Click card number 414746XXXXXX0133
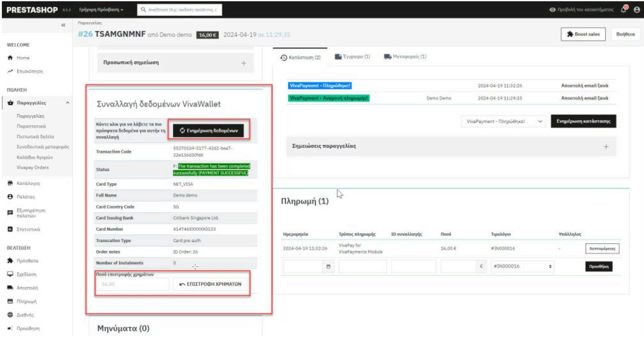Image resolution: width=644 pixels, height=339 pixels. click(x=194, y=229)
